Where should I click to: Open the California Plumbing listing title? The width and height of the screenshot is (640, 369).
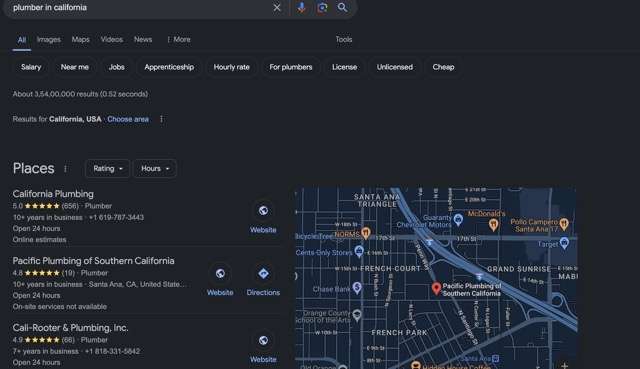53,194
